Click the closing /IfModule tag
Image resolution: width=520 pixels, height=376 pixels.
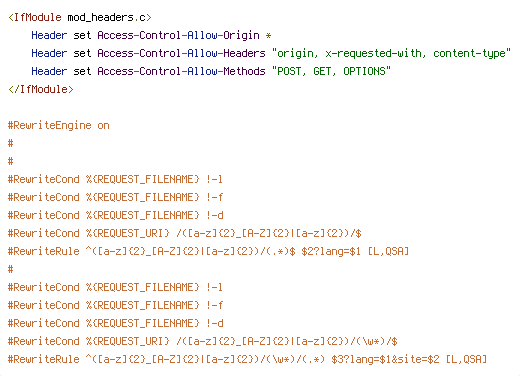41,89
